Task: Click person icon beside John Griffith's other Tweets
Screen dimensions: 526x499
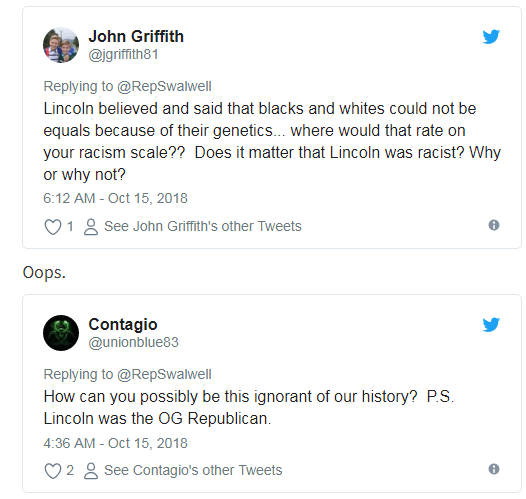Action: (x=91, y=227)
